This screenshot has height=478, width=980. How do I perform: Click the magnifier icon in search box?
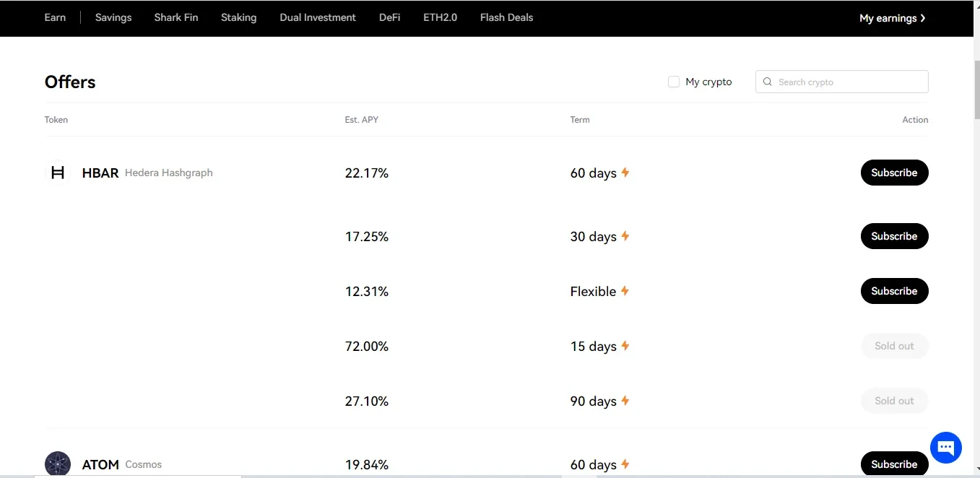[x=768, y=82]
